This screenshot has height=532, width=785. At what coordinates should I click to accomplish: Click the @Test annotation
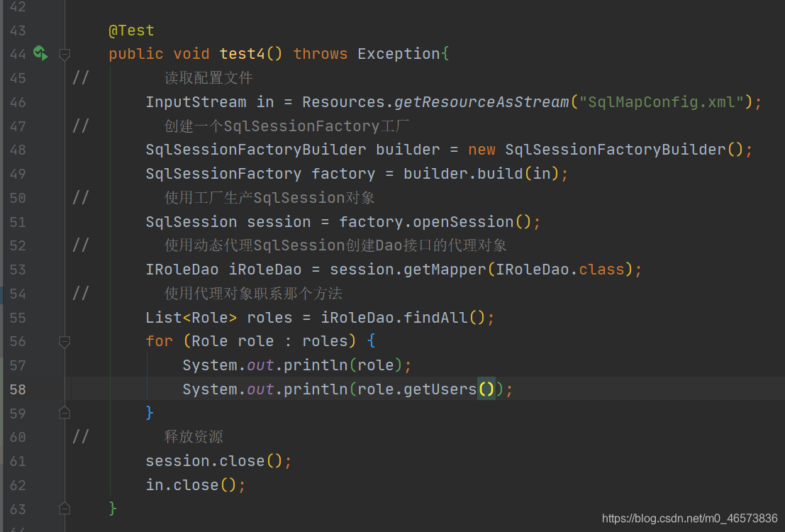click(x=131, y=31)
